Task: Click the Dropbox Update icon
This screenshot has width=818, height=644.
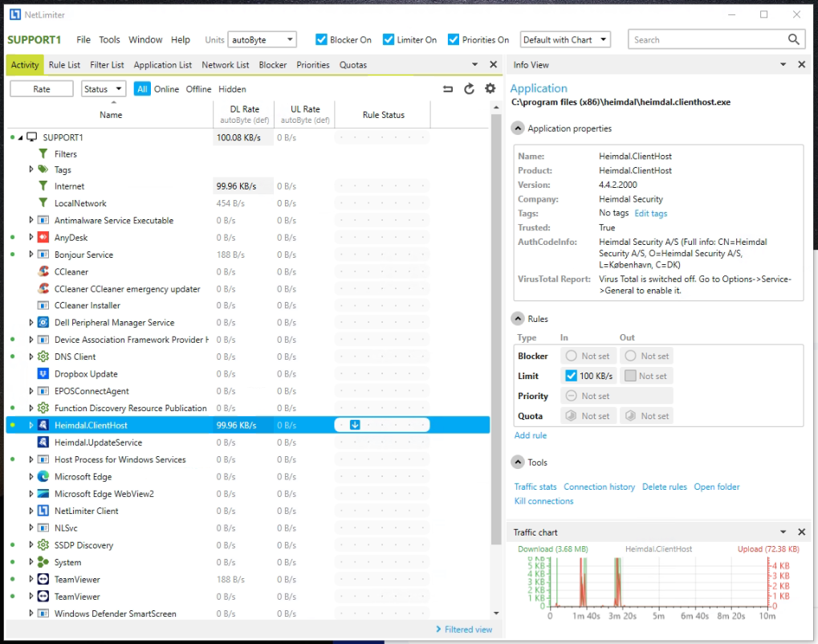Action: point(43,373)
